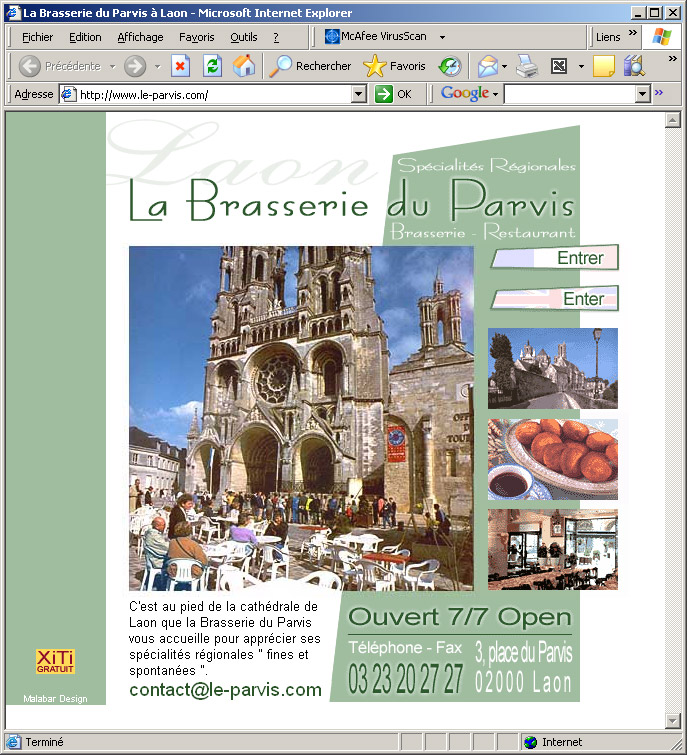Click the address URL field
This screenshot has height=755, width=687.
click(210, 94)
